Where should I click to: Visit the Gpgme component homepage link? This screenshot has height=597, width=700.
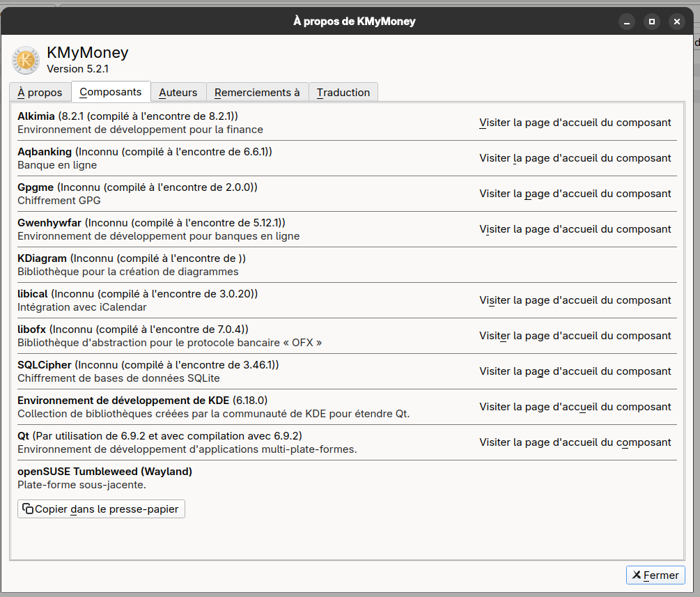coord(575,194)
